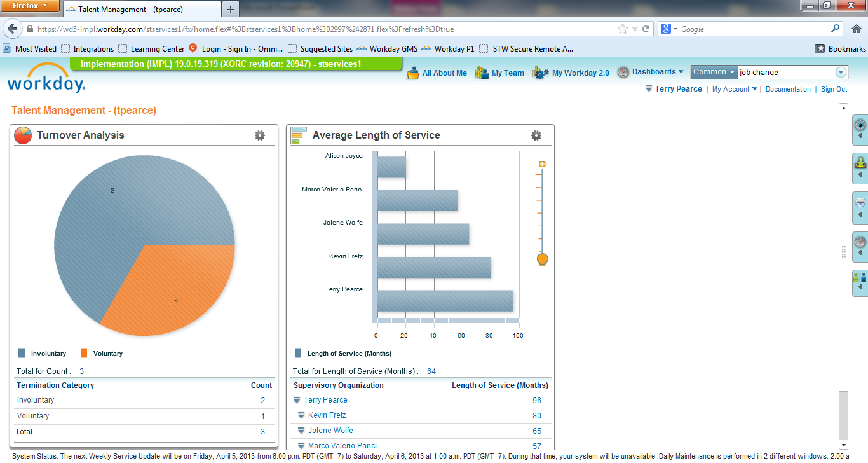This screenshot has height=463, width=868.
Task: Open My Workday 2.0
Action: [571, 73]
